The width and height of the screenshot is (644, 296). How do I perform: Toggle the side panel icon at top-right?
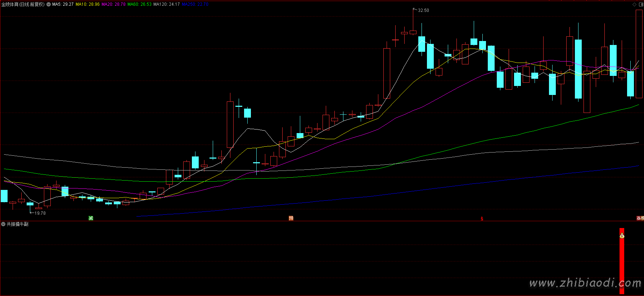pyautogui.click(x=640, y=4)
